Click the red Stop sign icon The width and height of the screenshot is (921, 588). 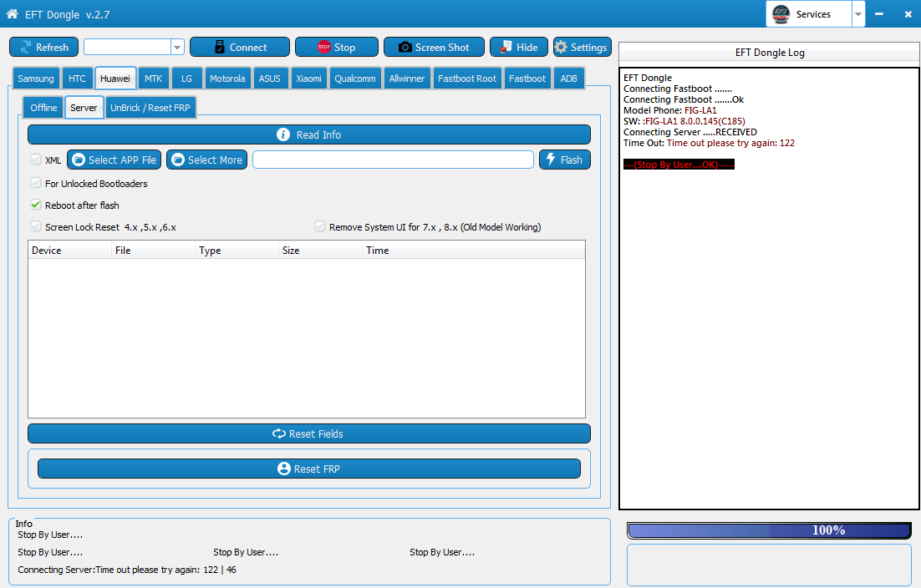pos(324,47)
